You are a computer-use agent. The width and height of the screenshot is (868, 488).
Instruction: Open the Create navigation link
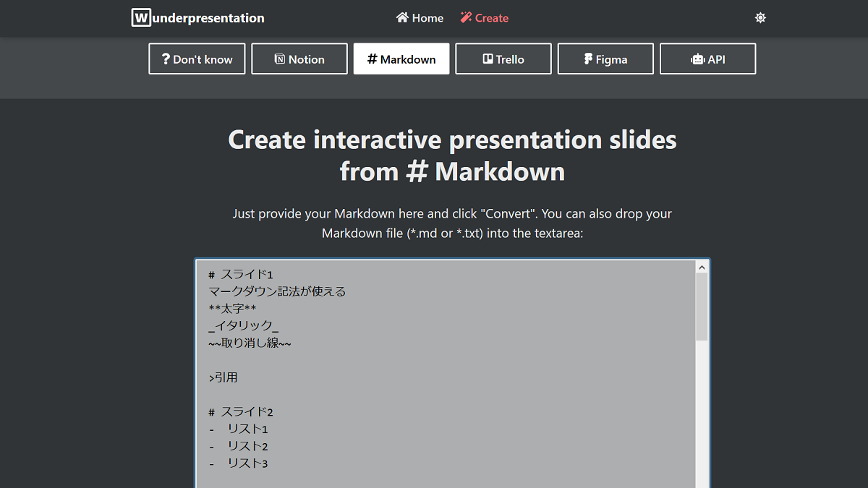tap(485, 17)
